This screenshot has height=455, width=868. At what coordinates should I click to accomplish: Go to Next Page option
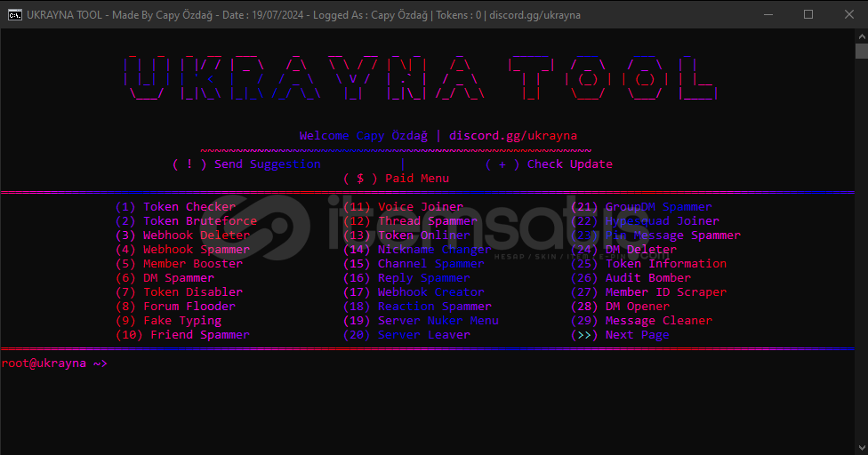click(620, 335)
